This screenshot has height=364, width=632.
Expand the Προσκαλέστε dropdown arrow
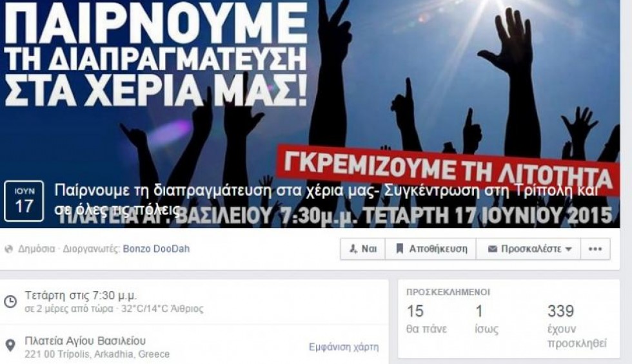pyautogui.click(x=568, y=249)
